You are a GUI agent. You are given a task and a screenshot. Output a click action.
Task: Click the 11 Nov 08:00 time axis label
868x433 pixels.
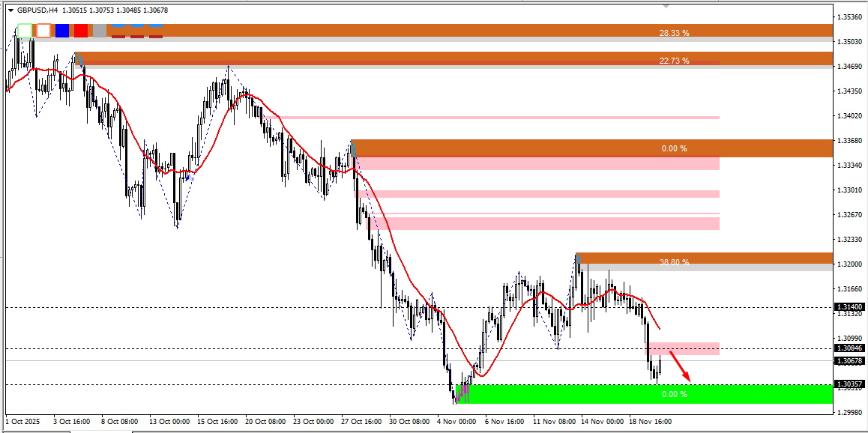click(554, 421)
